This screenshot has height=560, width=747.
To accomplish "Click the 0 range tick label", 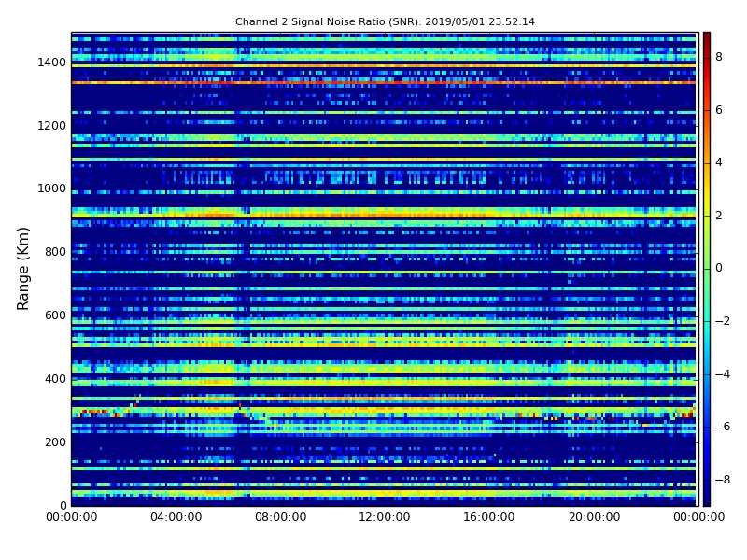I will [x=63, y=505].
